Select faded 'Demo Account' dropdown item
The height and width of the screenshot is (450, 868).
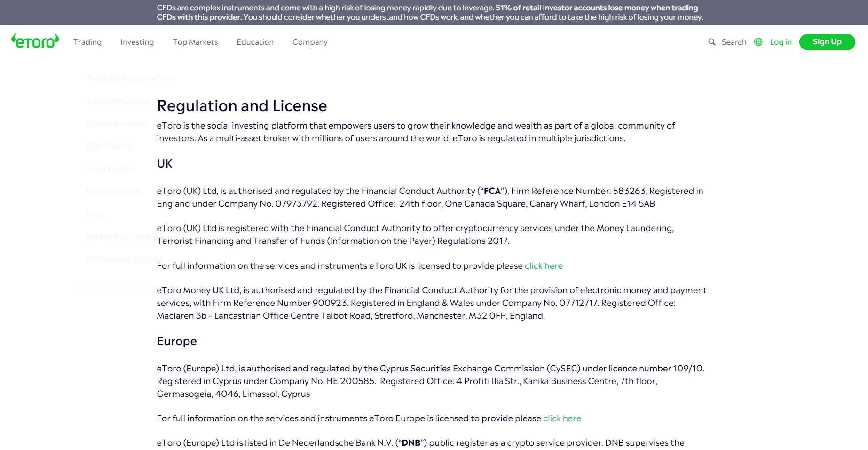tap(113, 192)
